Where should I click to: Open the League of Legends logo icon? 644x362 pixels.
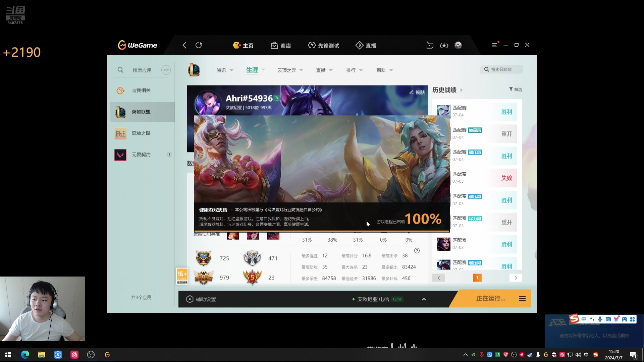pyautogui.click(x=194, y=70)
